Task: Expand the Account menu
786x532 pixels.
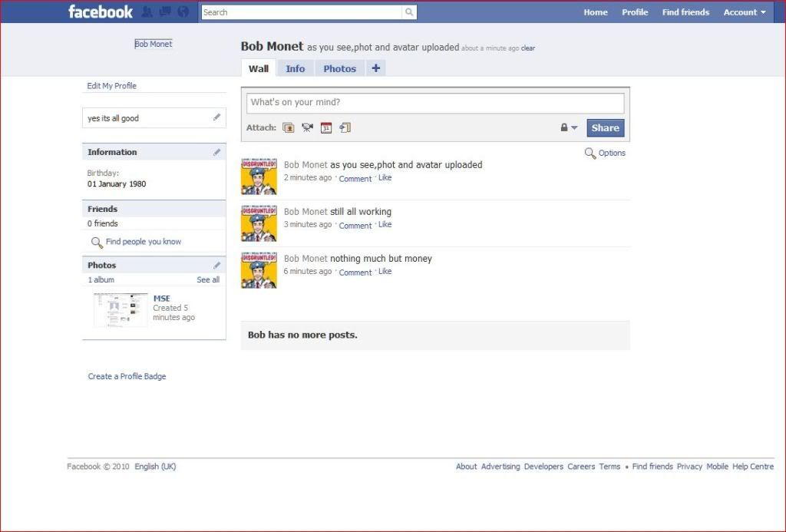Action: [x=744, y=12]
